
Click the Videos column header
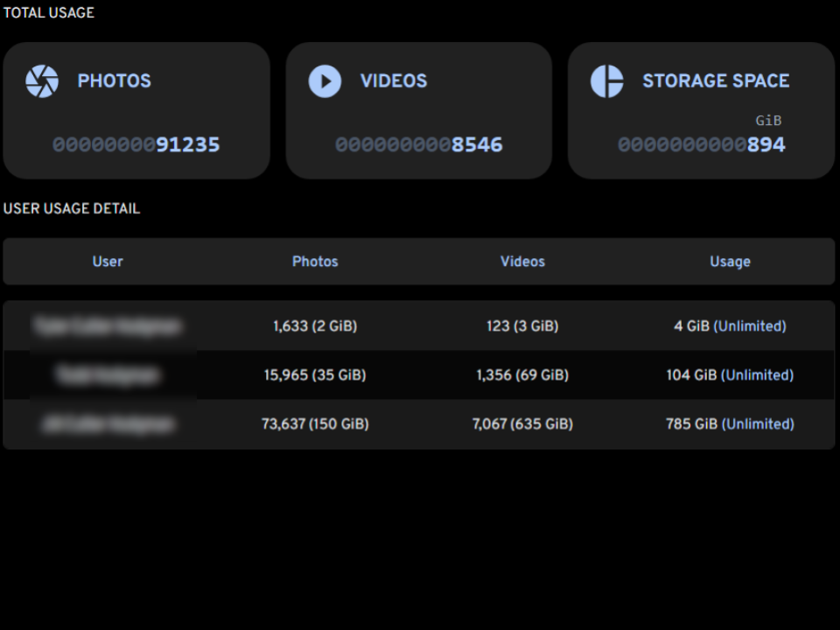click(522, 262)
